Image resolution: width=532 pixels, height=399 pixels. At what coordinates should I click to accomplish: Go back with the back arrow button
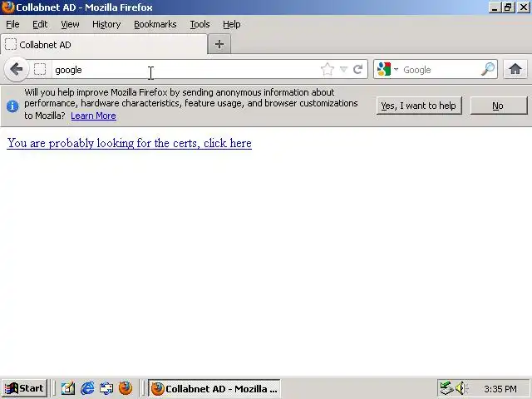[x=16, y=69]
